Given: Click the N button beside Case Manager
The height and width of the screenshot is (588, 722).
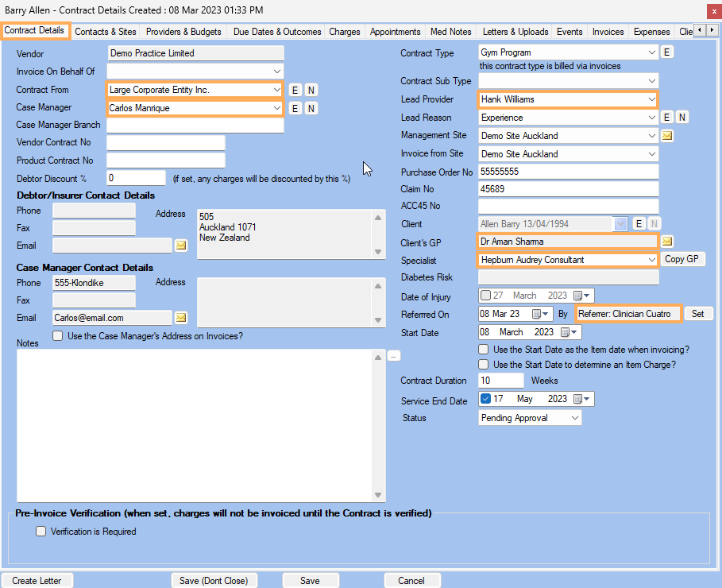Looking at the screenshot, I should 311,108.
